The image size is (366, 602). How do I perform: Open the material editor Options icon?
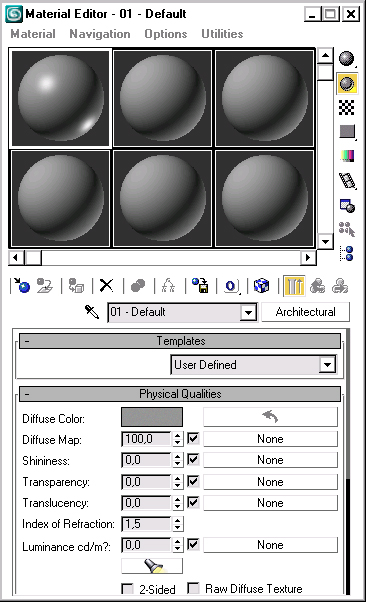347,205
